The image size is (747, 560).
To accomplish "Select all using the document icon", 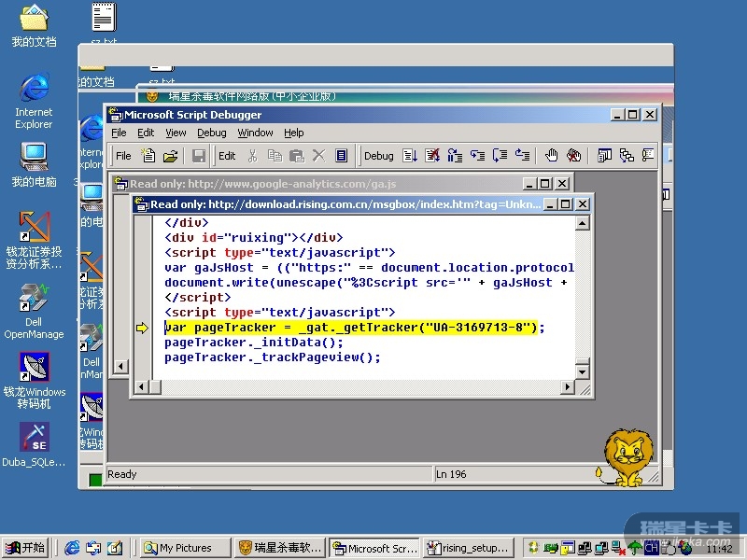I will [x=341, y=155].
